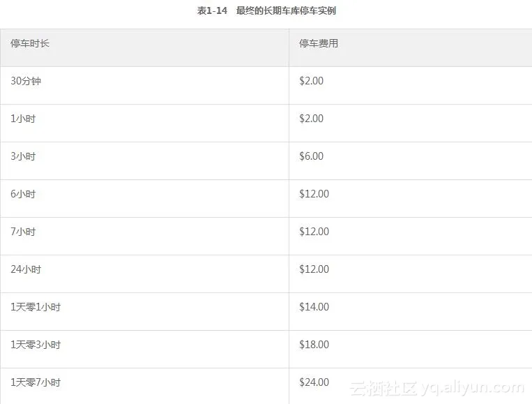Select the 24小时 duration cell
532x404 pixels.
point(26,269)
